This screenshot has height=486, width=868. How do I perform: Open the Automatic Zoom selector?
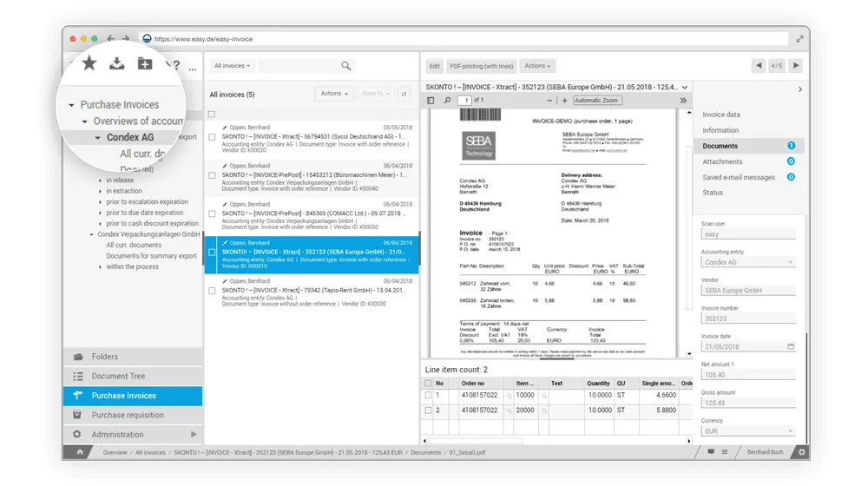(x=598, y=100)
